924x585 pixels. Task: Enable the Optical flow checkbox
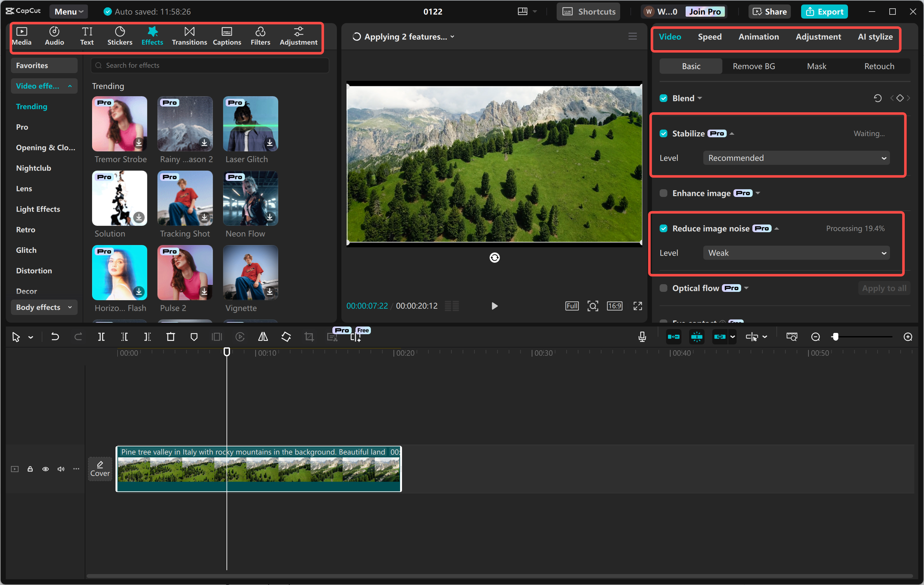coord(663,288)
